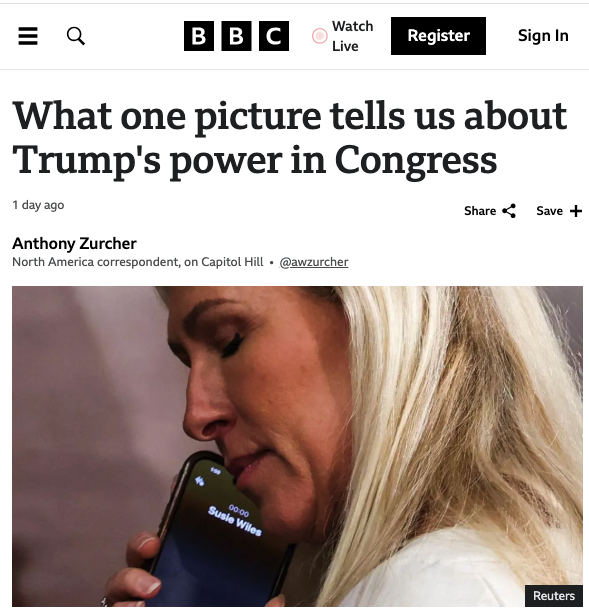Click the letter C block of the BBC logo
Viewport: 589px width, 615px height.
274,36
